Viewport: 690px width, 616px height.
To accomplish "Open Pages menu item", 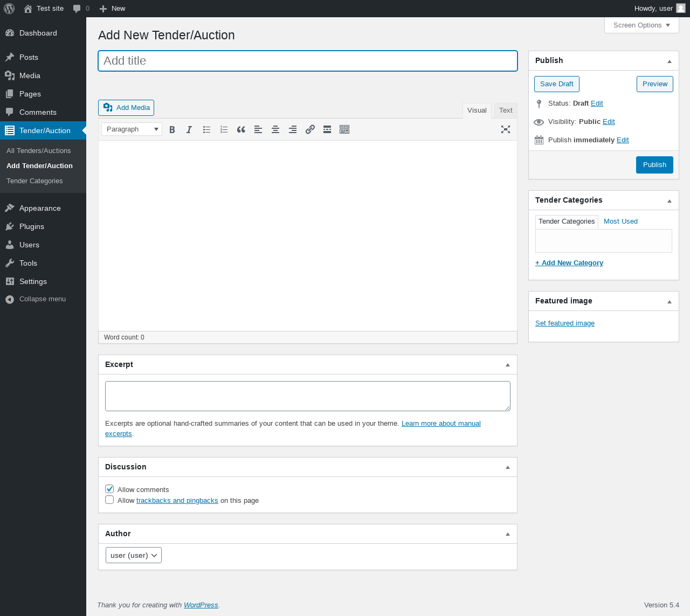I will (x=43, y=94).
